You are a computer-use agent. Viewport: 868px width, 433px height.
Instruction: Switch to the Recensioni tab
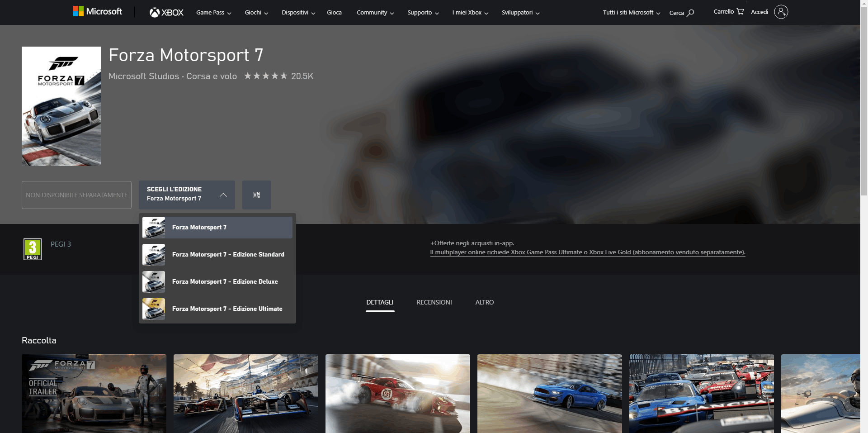click(x=434, y=302)
